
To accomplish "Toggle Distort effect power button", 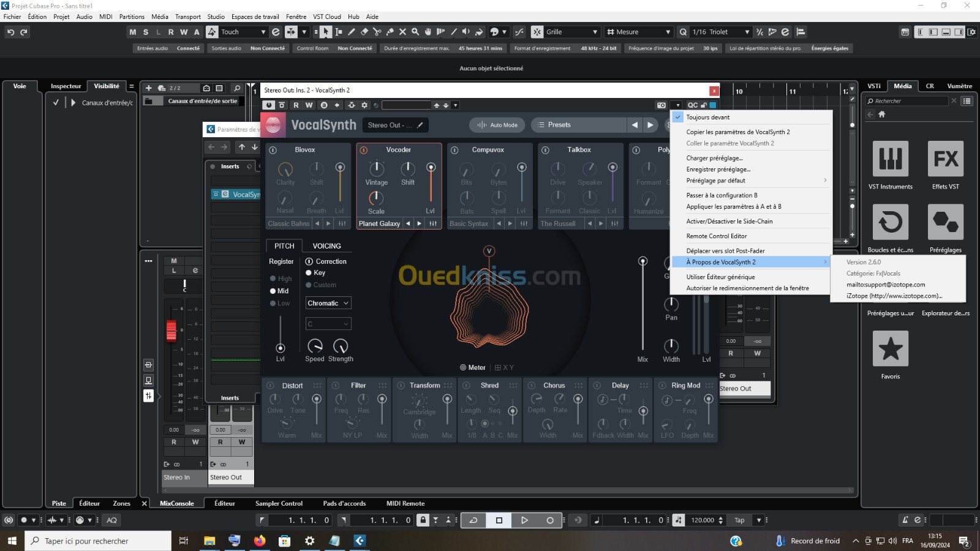I will [x=271, y=386].
